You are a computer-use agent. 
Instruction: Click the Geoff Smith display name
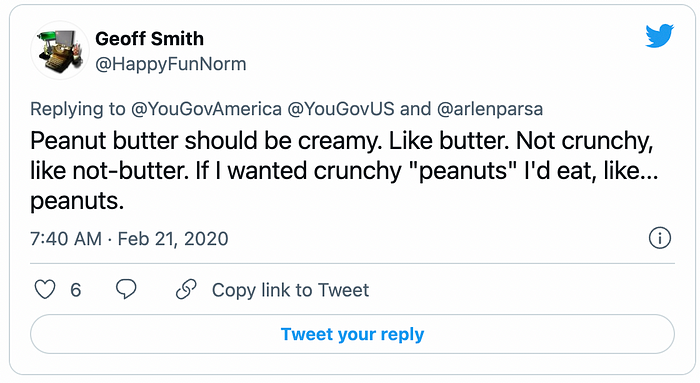click(150, 39)
